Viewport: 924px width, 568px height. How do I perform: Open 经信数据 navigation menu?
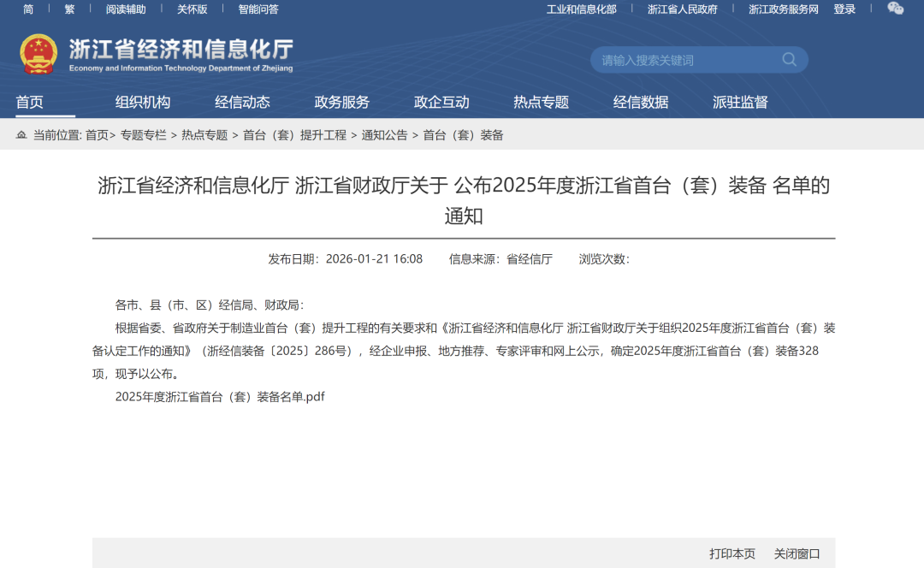[x=641, y=103]
